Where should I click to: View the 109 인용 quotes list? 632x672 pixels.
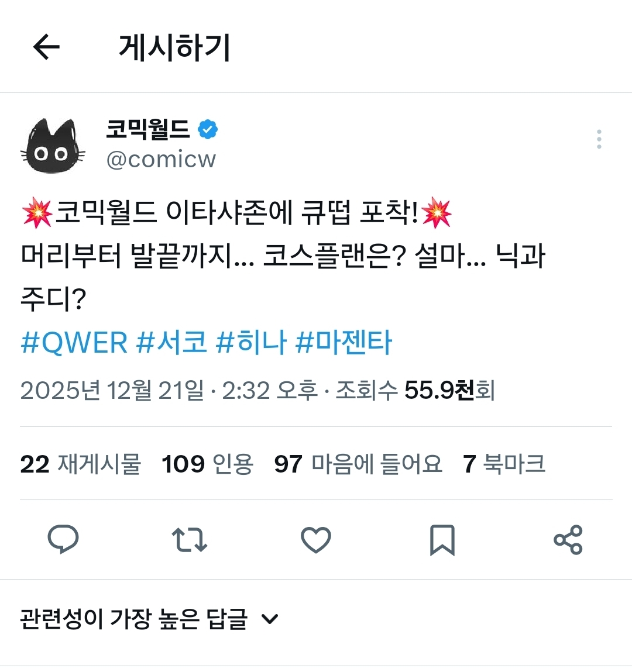(208, 464)
